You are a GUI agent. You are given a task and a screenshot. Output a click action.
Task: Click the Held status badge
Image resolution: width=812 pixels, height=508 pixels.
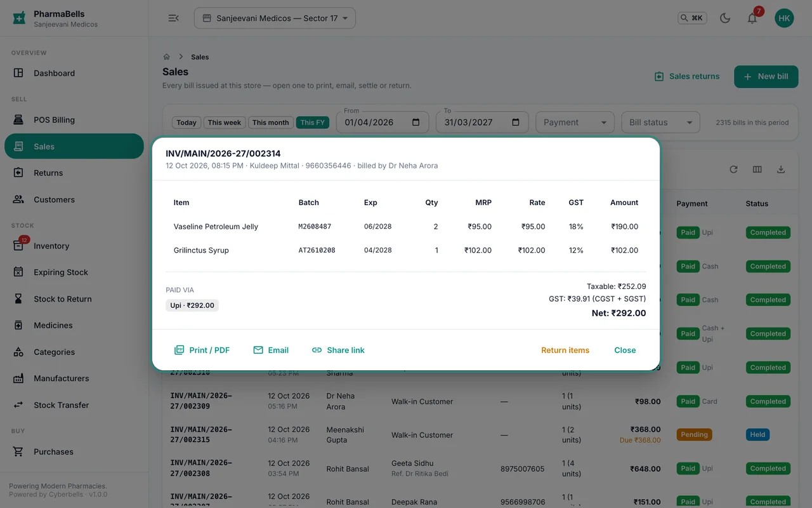tap(758, 435)
